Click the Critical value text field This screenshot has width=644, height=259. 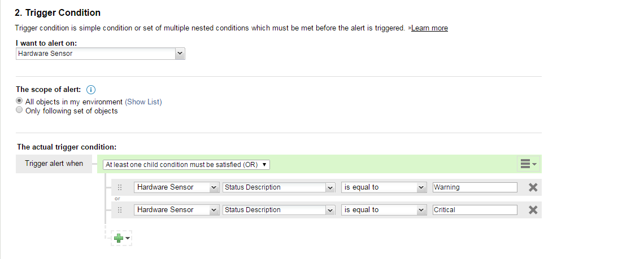coord(475,210)
